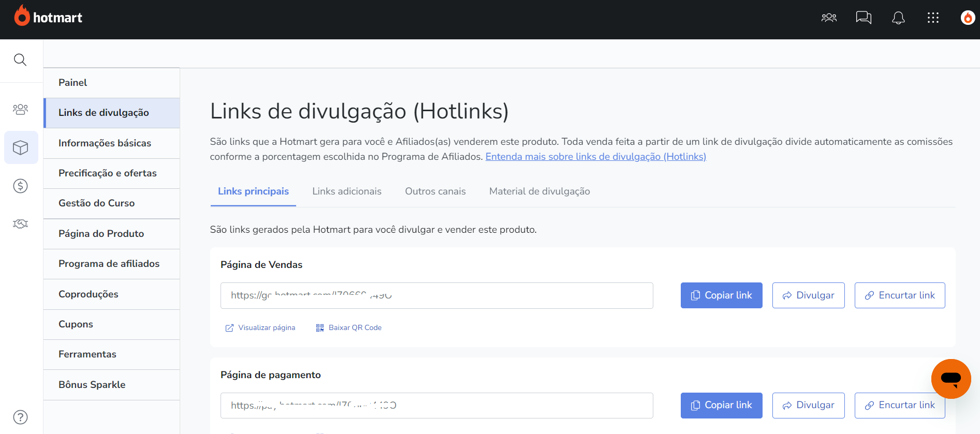Open the profile avatar menu
This screenshot has height=434, width=980.
point(968,18)
